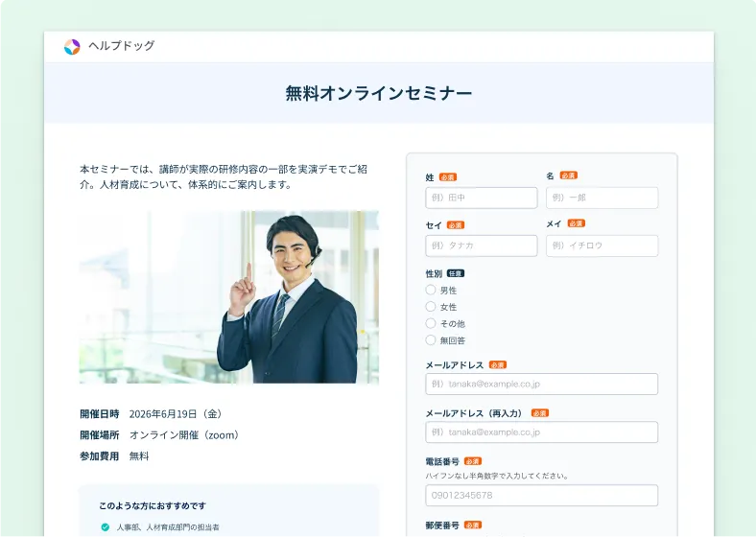The width and height of the screenshot is (756, 537).
Task: Click the 郵便番号 label
Action: pos(442,525)
